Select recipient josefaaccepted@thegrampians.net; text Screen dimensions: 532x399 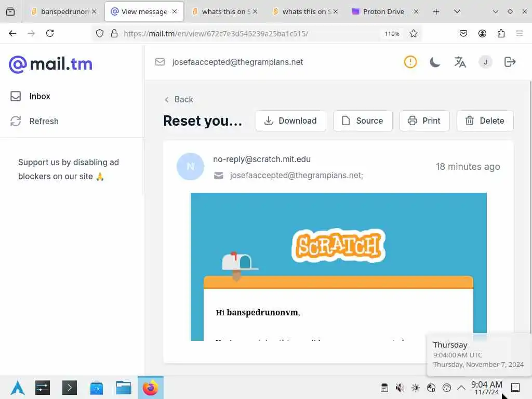[297, 176]
